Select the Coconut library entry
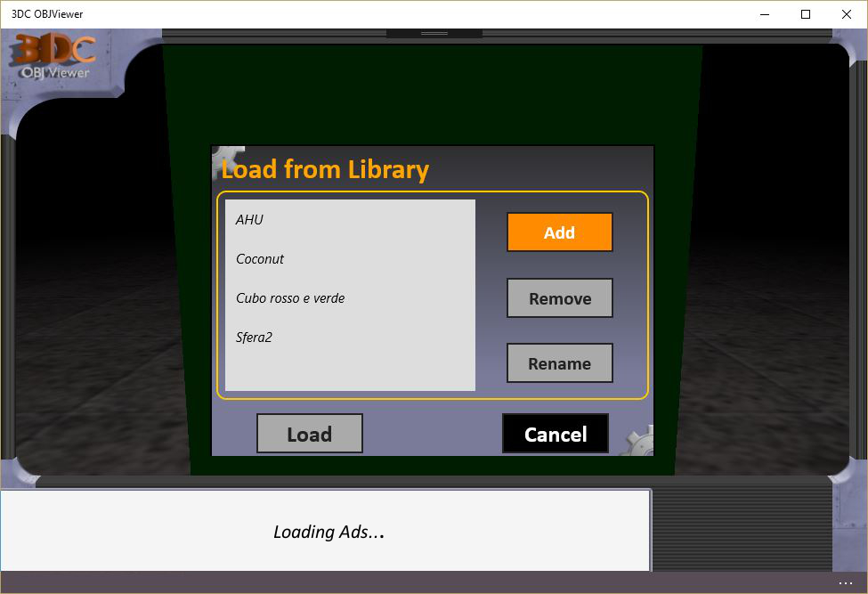Viewport: 868px width, 594px height. [260, 259]
